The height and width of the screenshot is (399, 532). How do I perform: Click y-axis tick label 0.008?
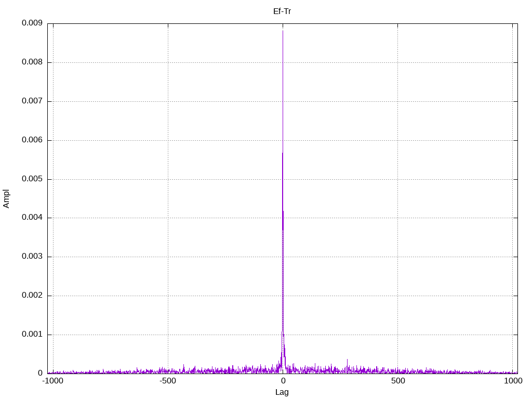[32, 62]
